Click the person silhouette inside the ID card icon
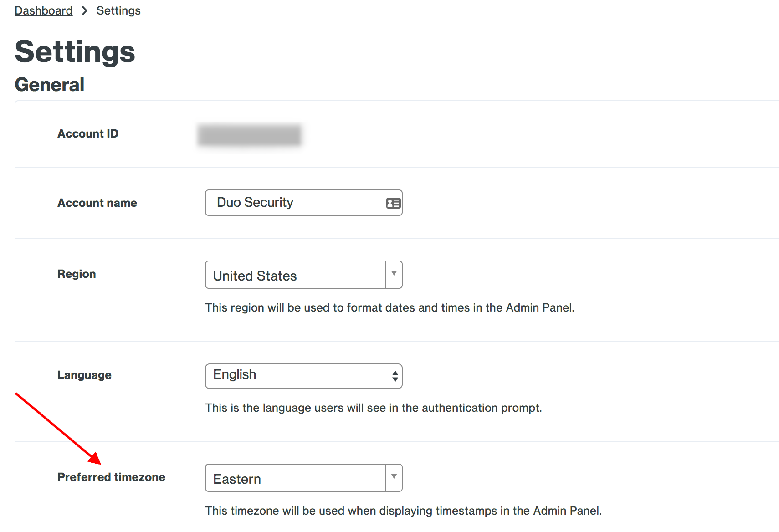The width and height of the screenshot is (779, 532). [x=391, y=203]
